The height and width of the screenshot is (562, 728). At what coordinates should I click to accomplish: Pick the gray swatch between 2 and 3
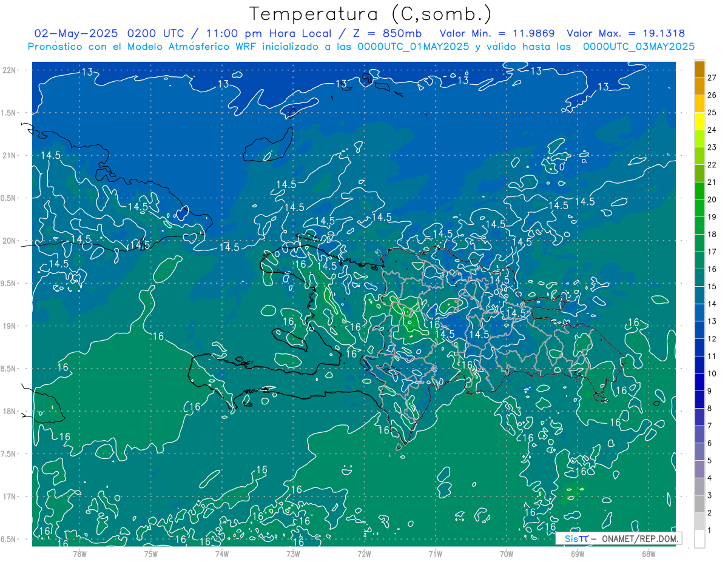699,504
